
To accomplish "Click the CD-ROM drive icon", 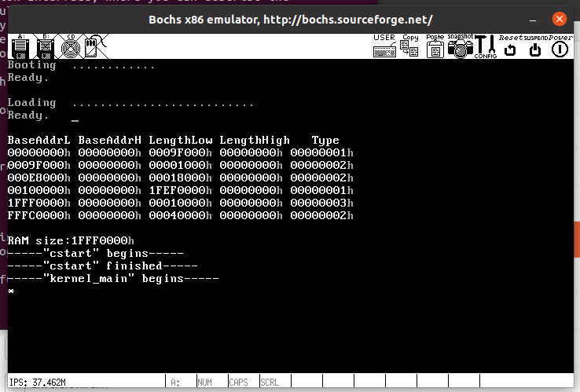I will pos(70,46).
